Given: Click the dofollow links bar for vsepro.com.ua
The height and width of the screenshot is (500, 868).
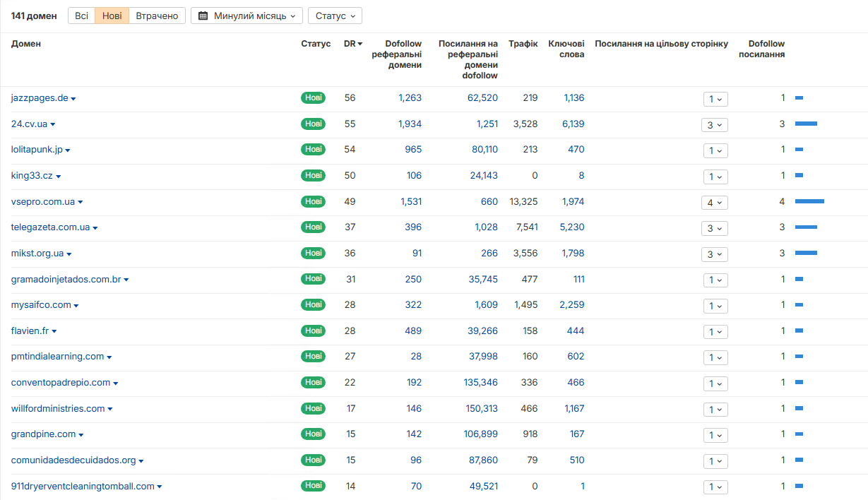Looking at the screenshot, I should pos(809,202).
